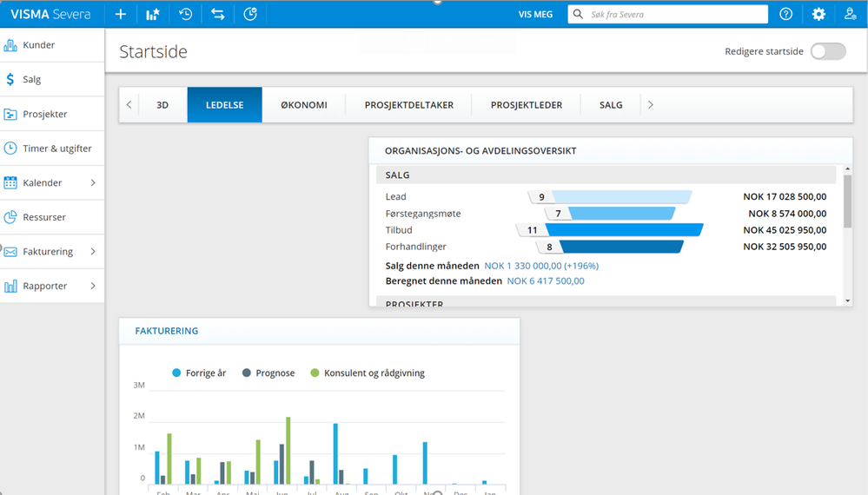Viewport: 868px width, 495px height.
Task: Open the settings gear icon
Action: click(x=818, y=15)
